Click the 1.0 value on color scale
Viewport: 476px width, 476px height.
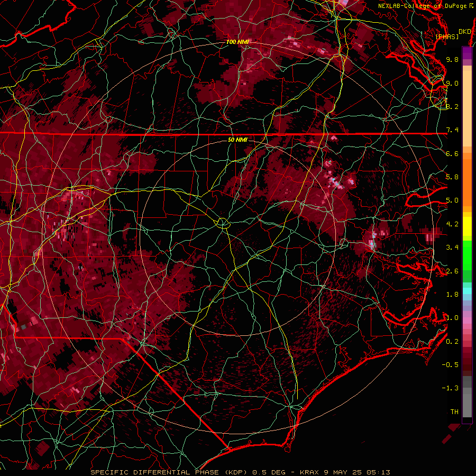click(452, 318)
